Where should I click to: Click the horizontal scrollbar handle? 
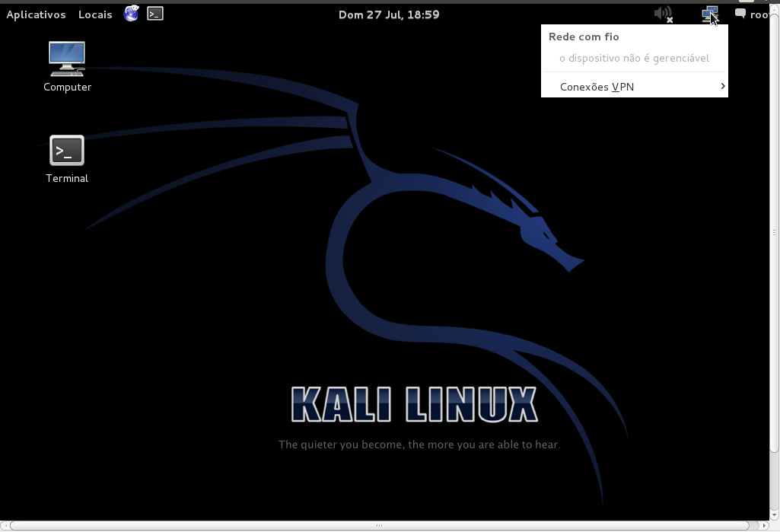point(379,525)
